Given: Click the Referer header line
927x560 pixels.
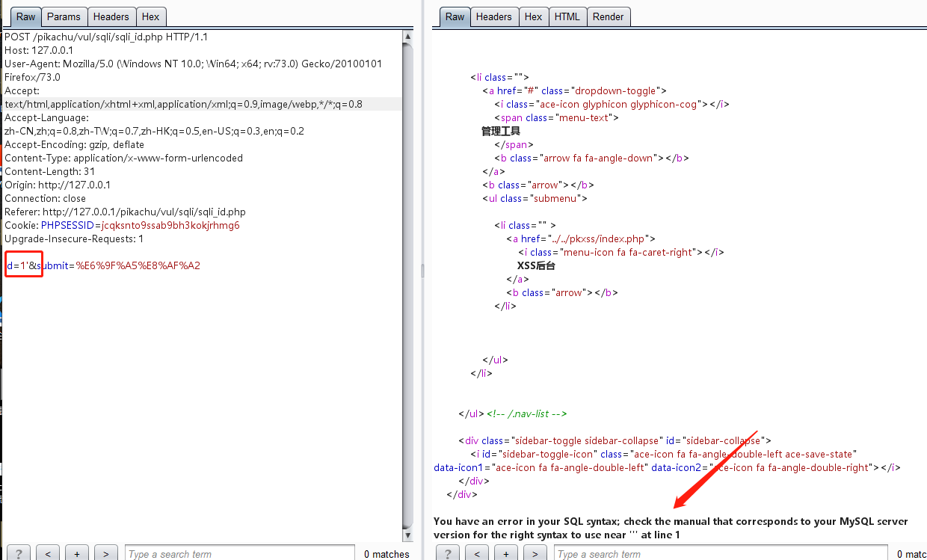Looking at the screenshot, I should coord(125,212).
